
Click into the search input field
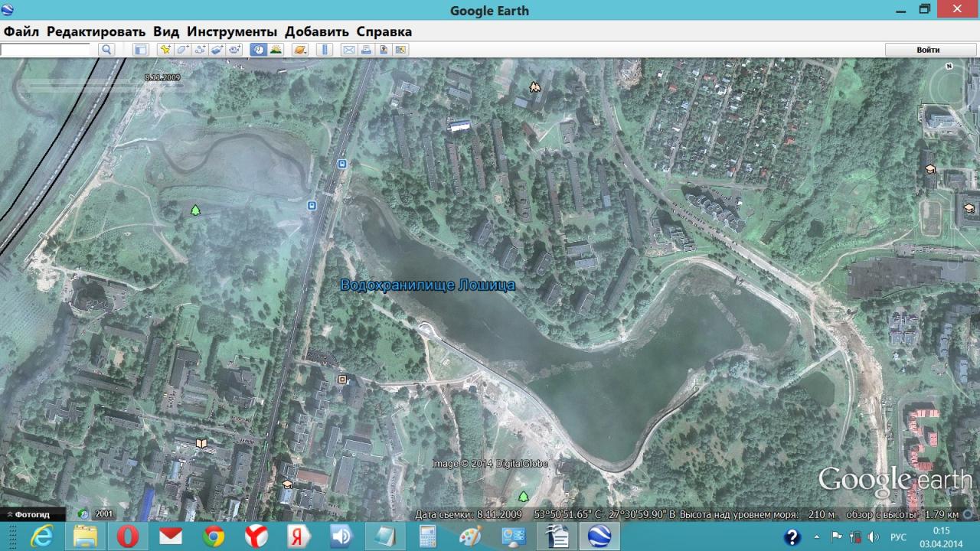coord(46,50)
